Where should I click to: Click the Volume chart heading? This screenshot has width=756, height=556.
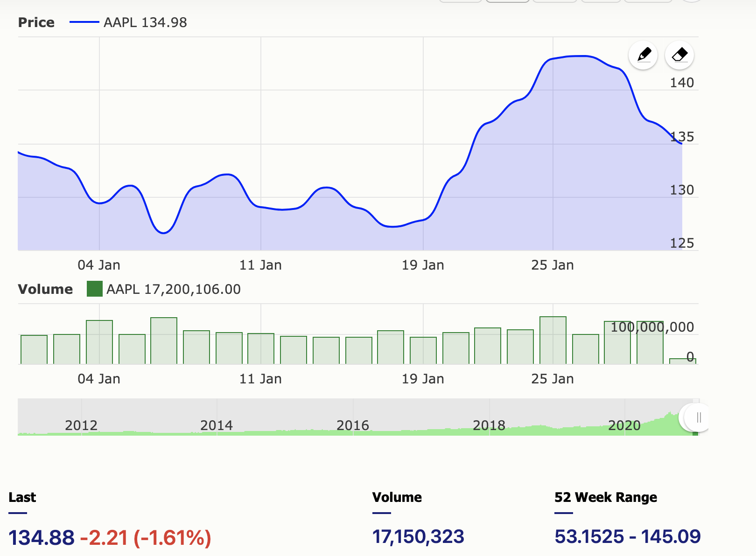pyautogui.click(x=45, y=289)
